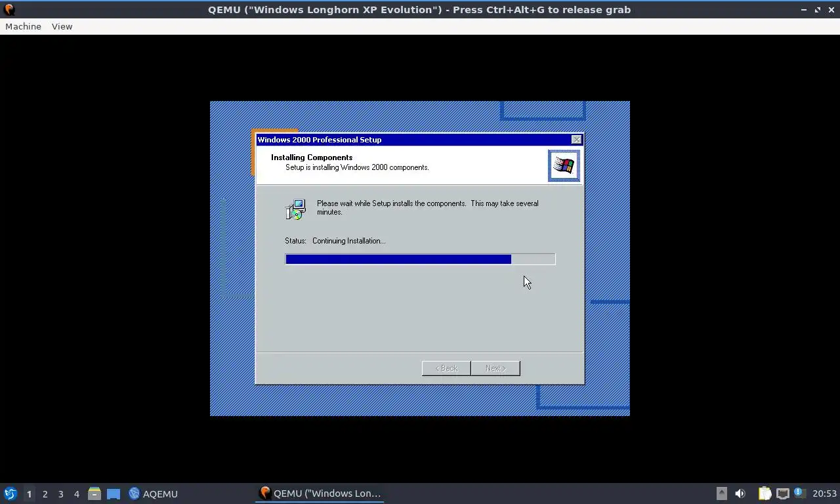Click 'Setup is installing Windows 2000 components.' text

357,167
